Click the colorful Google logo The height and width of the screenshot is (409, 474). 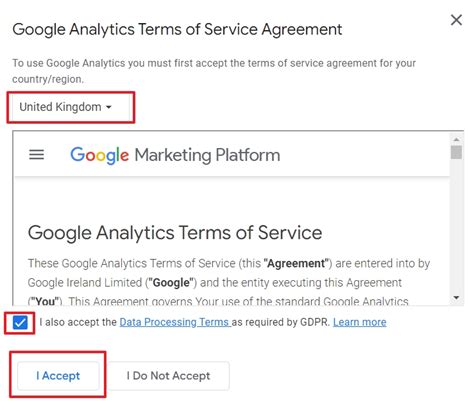99,155
